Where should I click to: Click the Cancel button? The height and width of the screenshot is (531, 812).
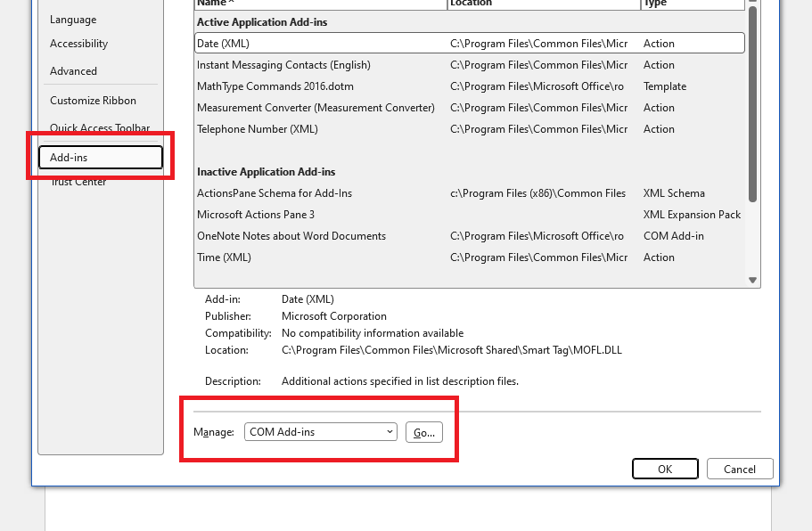click(x=740, y=469)
